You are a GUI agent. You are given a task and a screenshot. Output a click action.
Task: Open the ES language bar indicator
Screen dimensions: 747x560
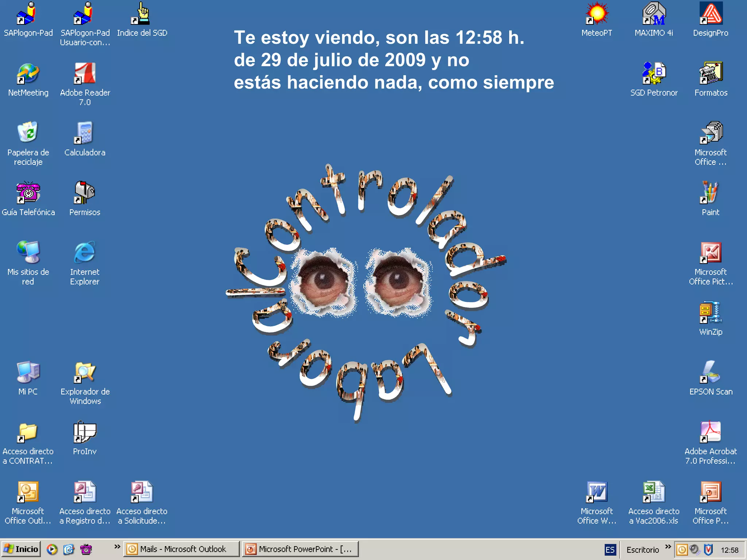click(x=610, y=550)
